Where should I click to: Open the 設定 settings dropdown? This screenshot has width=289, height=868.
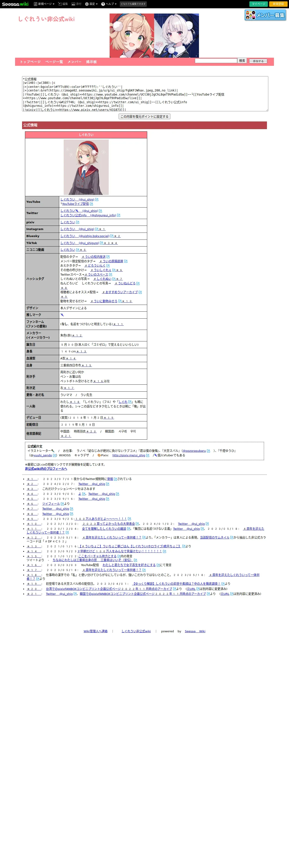[x=91, y=4]
